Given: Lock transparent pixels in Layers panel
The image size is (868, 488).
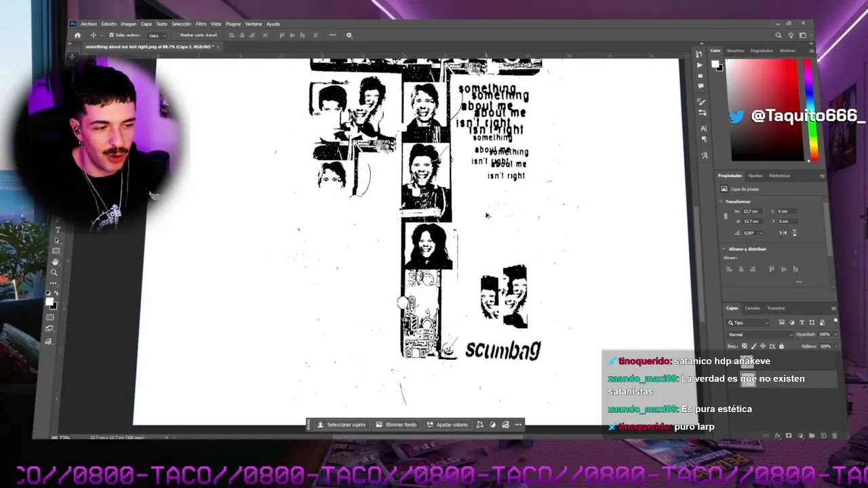Looking at the screenshot, I should pyautogui.click(x=745, y=346).
